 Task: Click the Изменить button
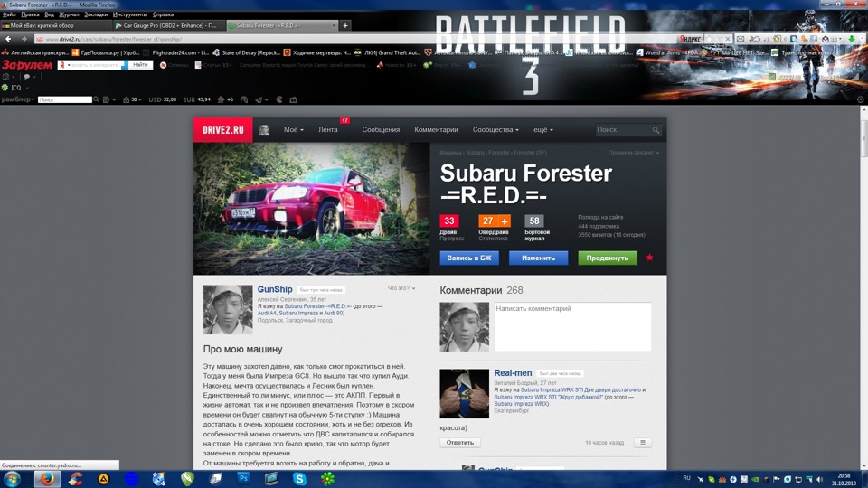tap(538, 258)
